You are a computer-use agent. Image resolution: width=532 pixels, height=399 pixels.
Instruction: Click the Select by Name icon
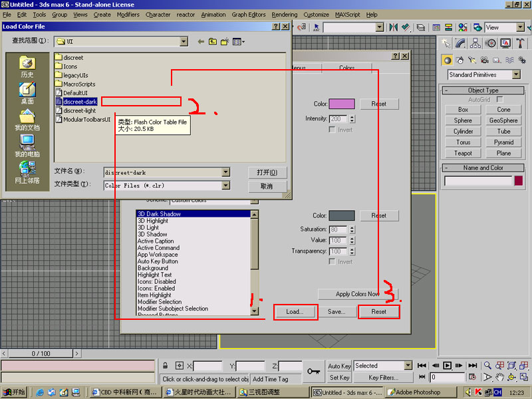[317, 27]
